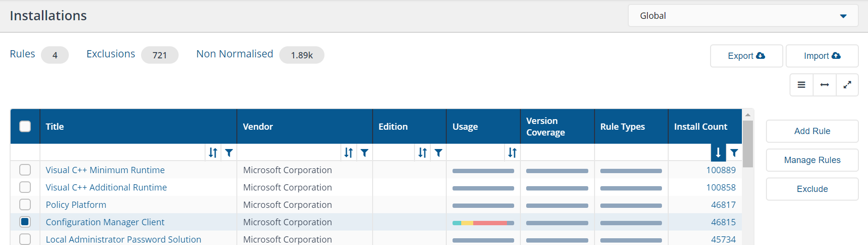Viewport: 868px width, 245px height.
Task: Uncheck the Configuration Manager Client row checkbox
Action: click(25, 222)
